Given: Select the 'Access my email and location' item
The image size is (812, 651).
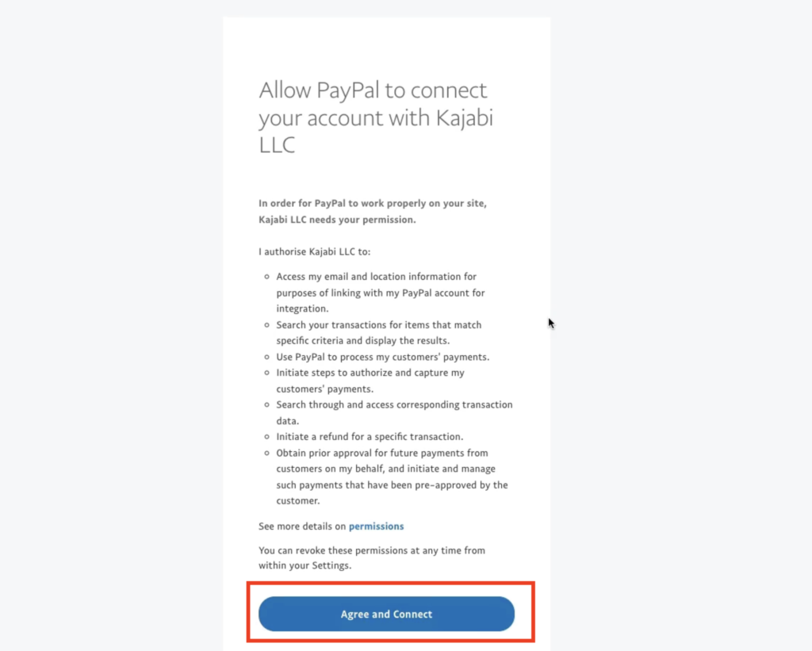Looking at the screenshot, I should click(x=380, y=293).
